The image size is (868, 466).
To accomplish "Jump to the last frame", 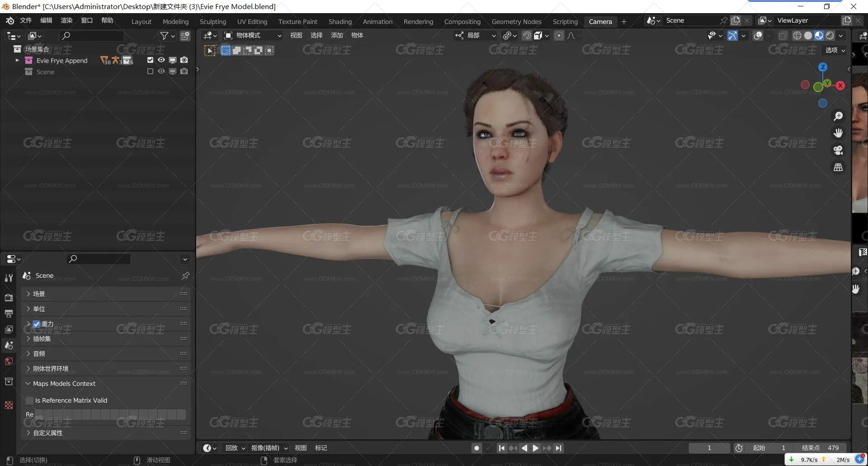I will pos(559,448).
